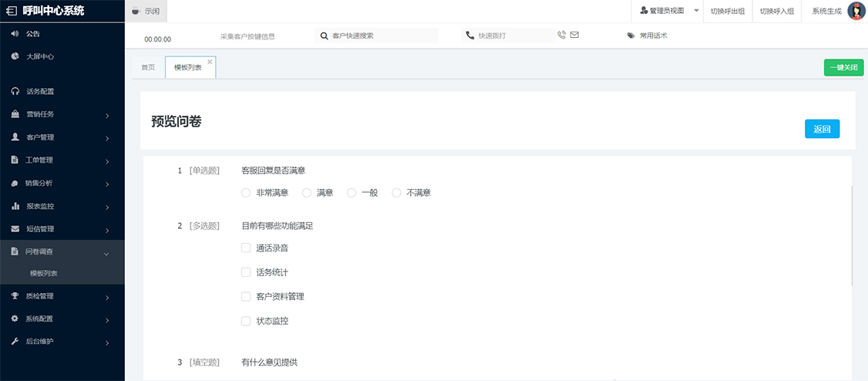The height and width of the screenshot is (381, 868).
Task: Check the 客户资料管理 checkbox
Action: point(247,296)
